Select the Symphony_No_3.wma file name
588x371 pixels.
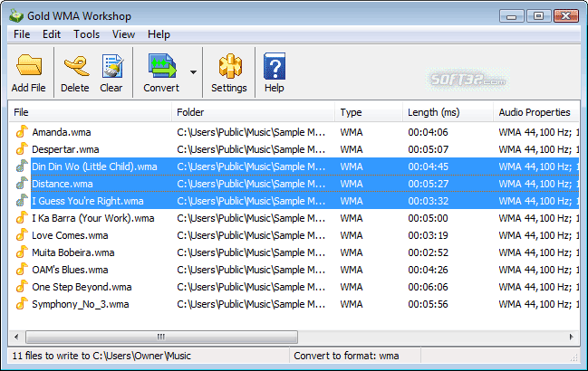click(x=81, y=304)
